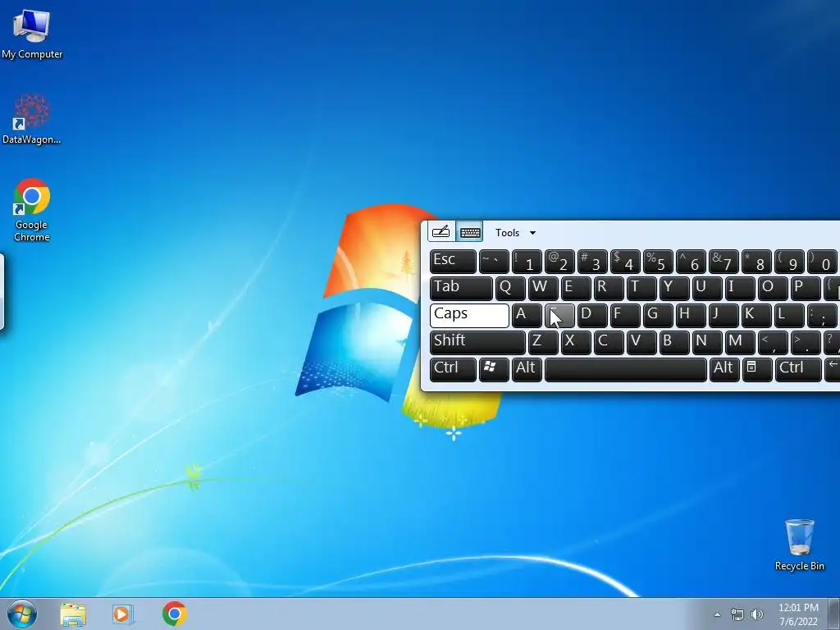Tap the R key
The image size is (840, 630).
609,288
